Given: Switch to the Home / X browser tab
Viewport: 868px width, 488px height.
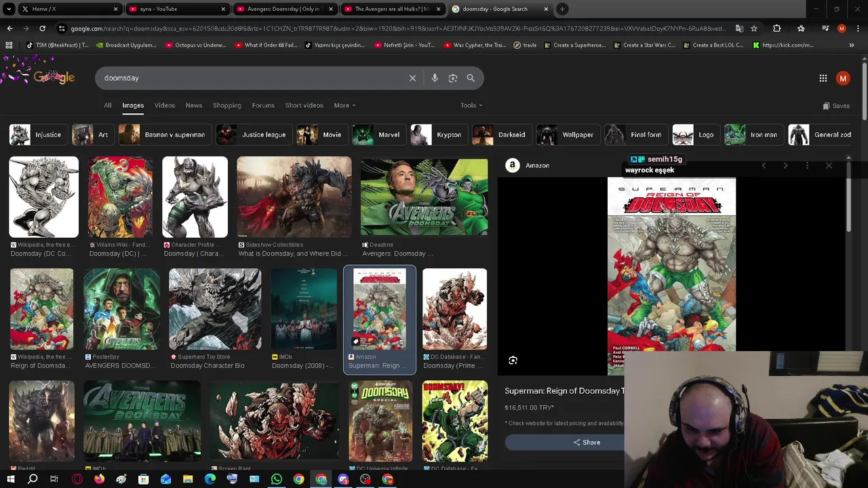Looking at the screenshot, I should (69, 9).
